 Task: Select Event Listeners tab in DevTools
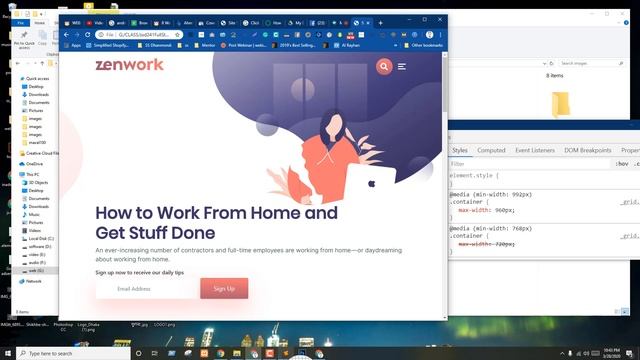pos(535,150)
